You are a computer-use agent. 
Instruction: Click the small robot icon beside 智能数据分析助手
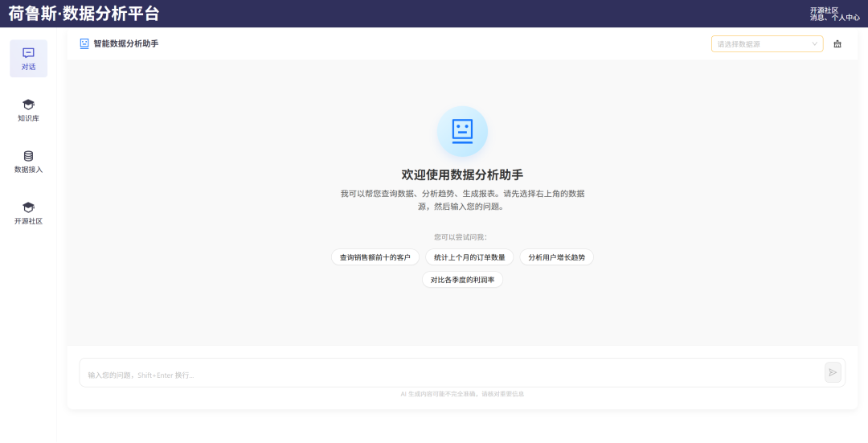pos(84,43)
